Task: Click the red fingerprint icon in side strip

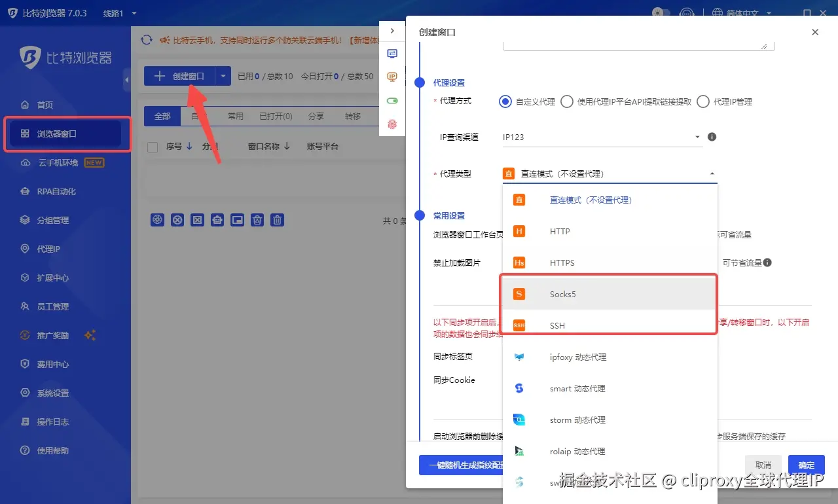Action: coord(392,124)
